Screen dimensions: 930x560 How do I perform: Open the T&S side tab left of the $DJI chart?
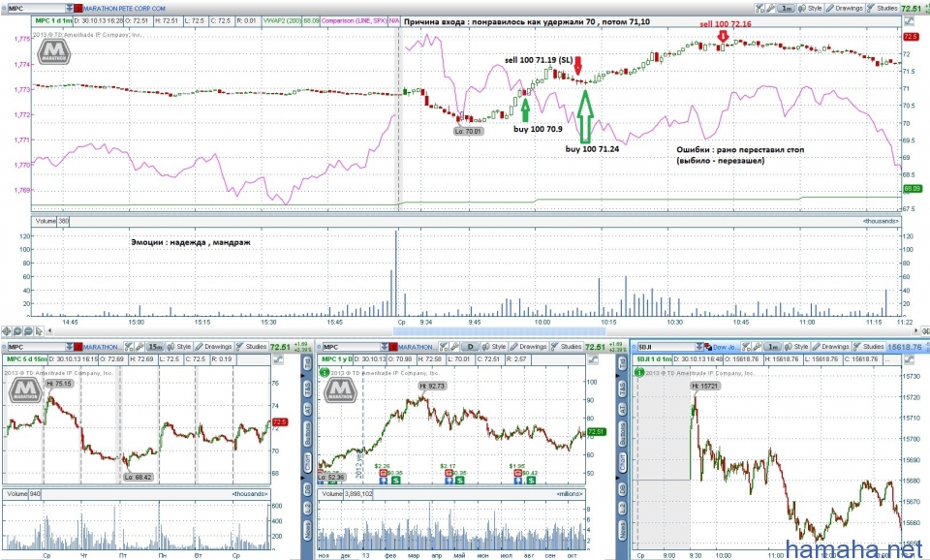pyautogui.click(x=623, y=388)
